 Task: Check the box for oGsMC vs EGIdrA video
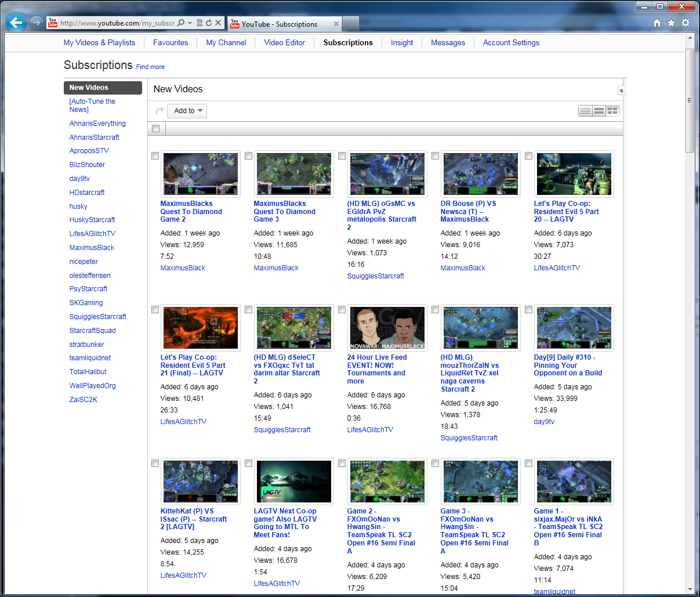[x=342, y=156]
